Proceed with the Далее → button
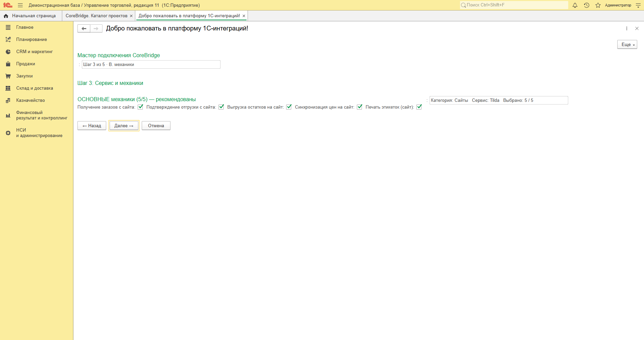Screen dimensions: 644x340 pyautogui.click(x=124, y=126)
